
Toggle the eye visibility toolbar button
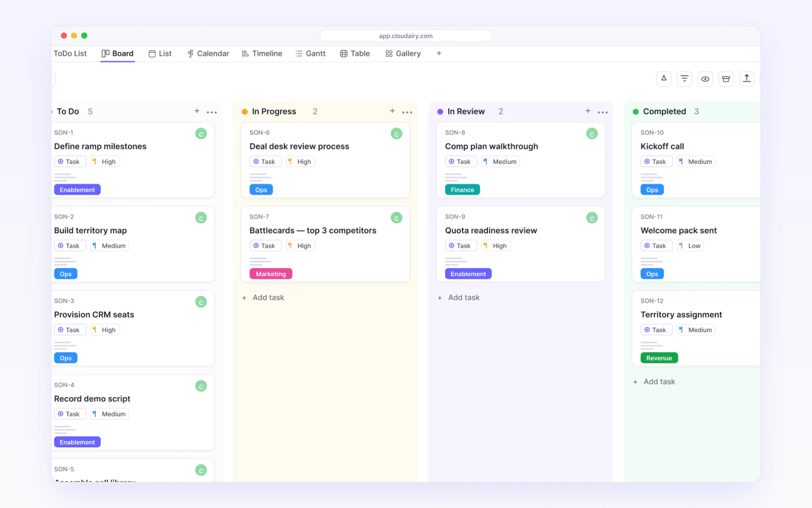705,79
